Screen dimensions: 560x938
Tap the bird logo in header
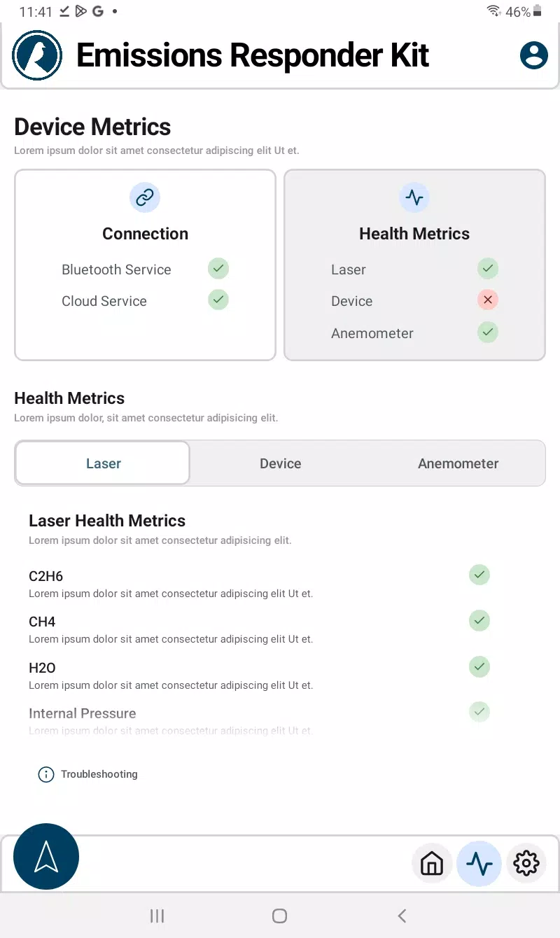click(x=38, y=55)
